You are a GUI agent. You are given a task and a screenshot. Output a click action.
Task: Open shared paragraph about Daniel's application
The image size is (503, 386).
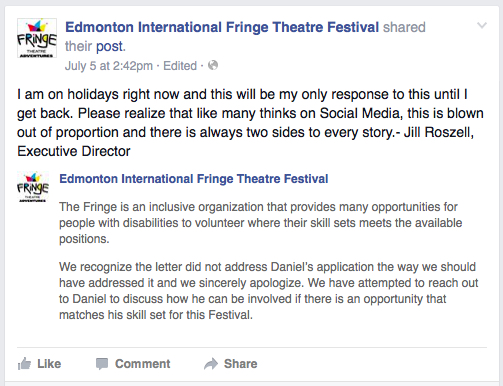[269, 291]
